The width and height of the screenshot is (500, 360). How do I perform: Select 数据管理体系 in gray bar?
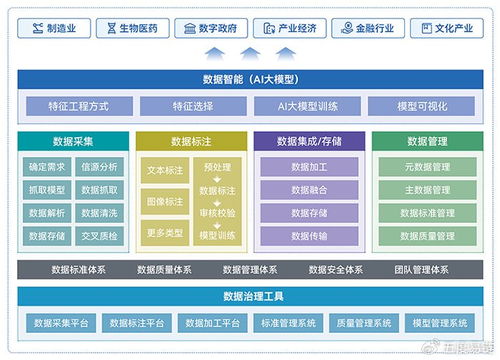click(x=250, y=270)
